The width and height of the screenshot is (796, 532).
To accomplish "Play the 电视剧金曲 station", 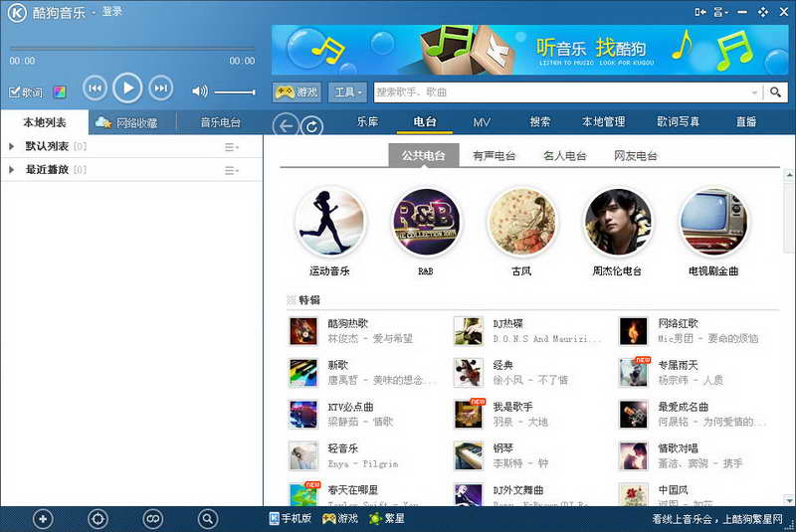I will click(x=713, y=222).
